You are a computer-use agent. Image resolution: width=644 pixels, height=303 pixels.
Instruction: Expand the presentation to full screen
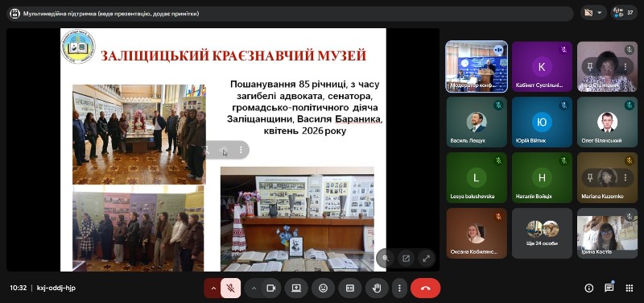[426, 258]
